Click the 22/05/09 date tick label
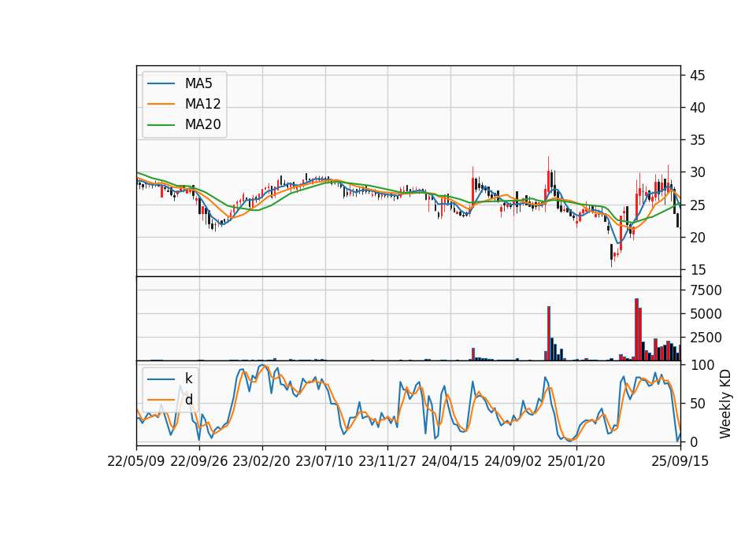Screen dimensions: 756x543 coord(136,461)
